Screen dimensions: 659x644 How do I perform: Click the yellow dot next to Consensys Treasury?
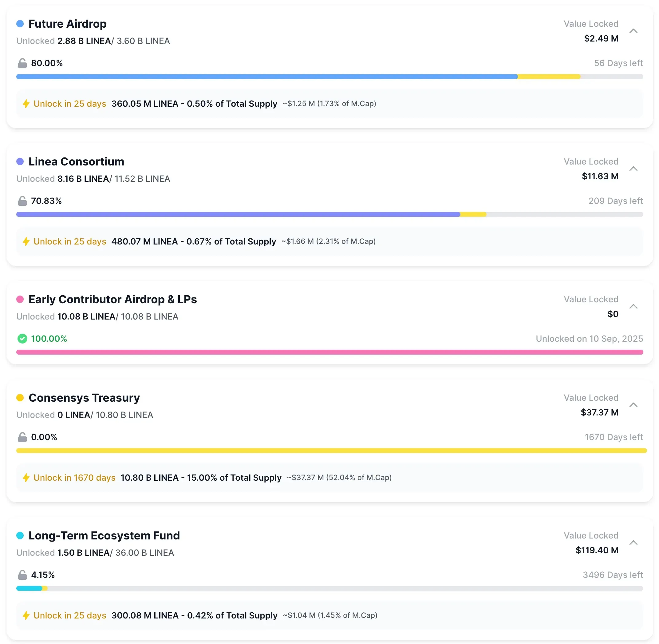(20, 397)
